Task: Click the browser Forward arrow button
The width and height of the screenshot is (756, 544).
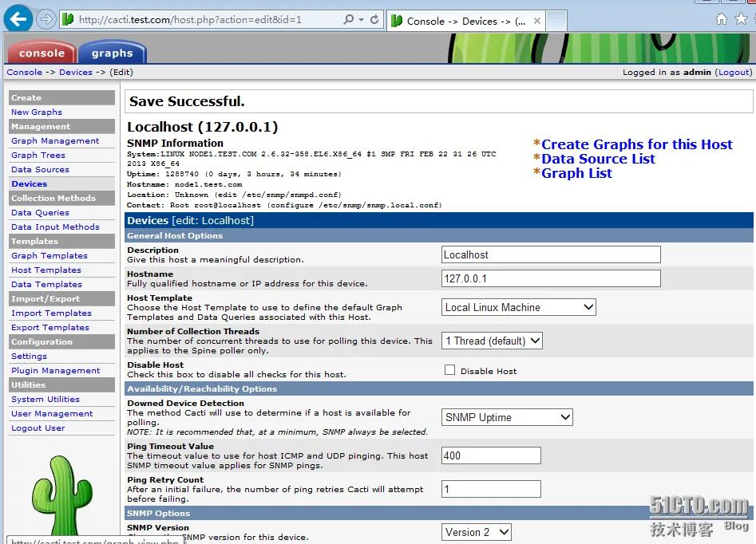Action: pos(46,20)
